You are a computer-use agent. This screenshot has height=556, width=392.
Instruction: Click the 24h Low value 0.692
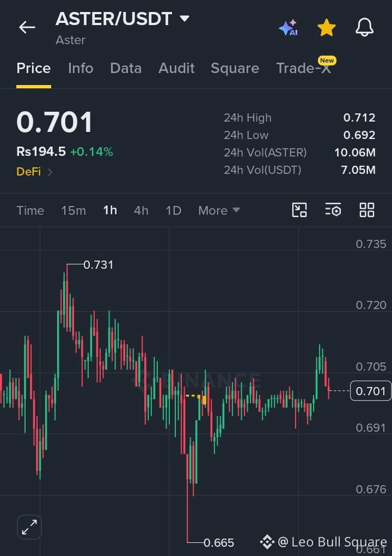point(359,135)
